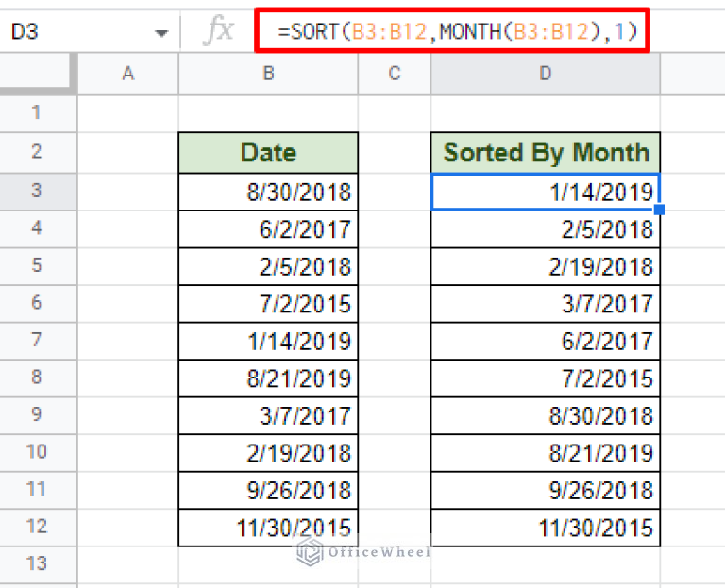
Task: Click the Name box showing D3
Action: pyautogui.click(x=76, y=32)
